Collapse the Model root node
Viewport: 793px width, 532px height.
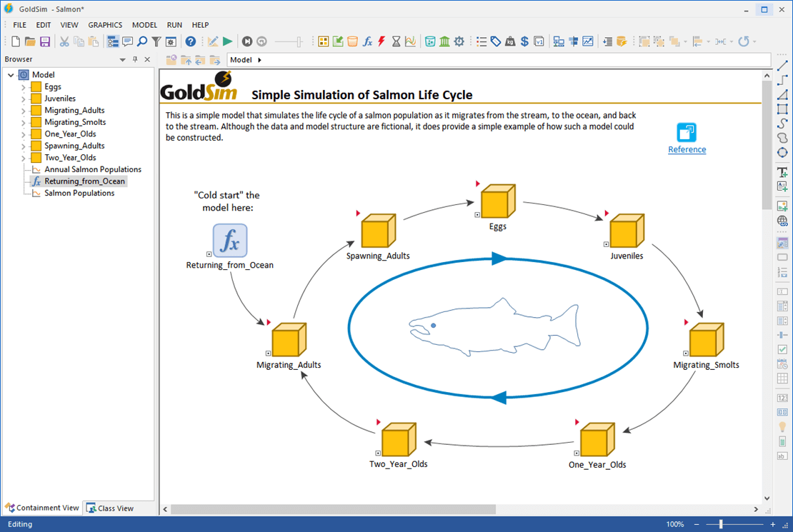click(11, 75)
